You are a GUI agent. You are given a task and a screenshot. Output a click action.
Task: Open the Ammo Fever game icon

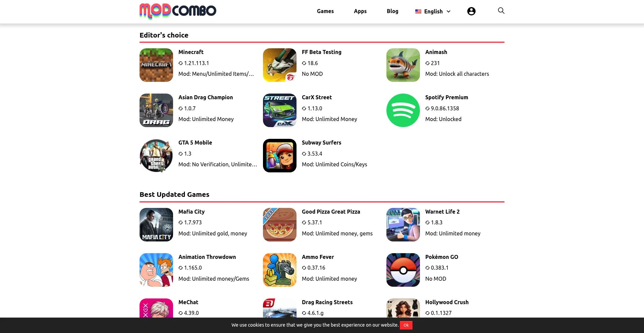280,270
